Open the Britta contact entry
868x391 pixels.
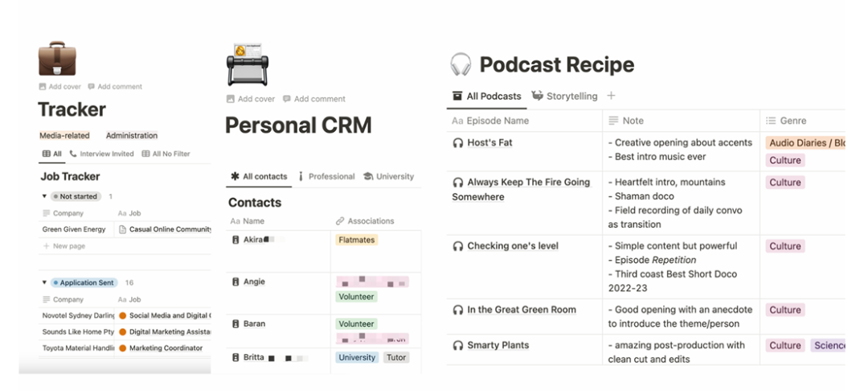click(x=253, y=357)
